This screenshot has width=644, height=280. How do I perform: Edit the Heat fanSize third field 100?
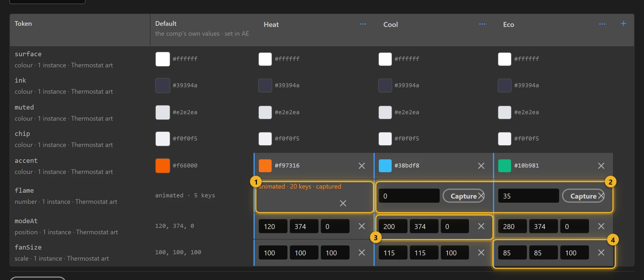click(x=335, y=252)
